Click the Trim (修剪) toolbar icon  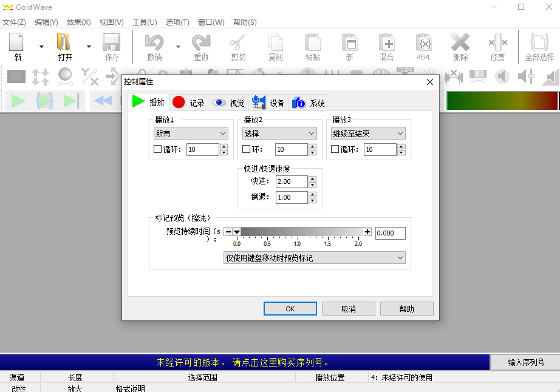[497, 42]
